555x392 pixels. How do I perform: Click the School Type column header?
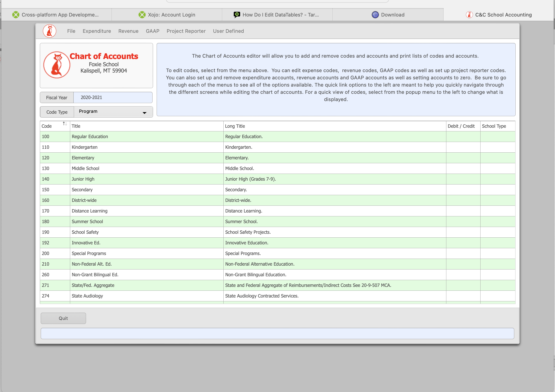tap(498, 126)
